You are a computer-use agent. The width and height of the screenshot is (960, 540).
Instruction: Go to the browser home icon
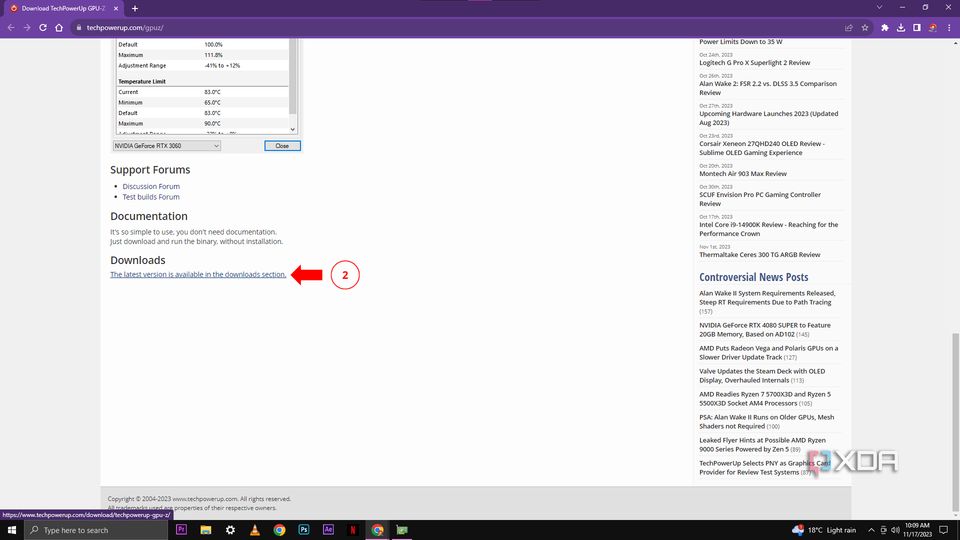click(x=59, y=28)
